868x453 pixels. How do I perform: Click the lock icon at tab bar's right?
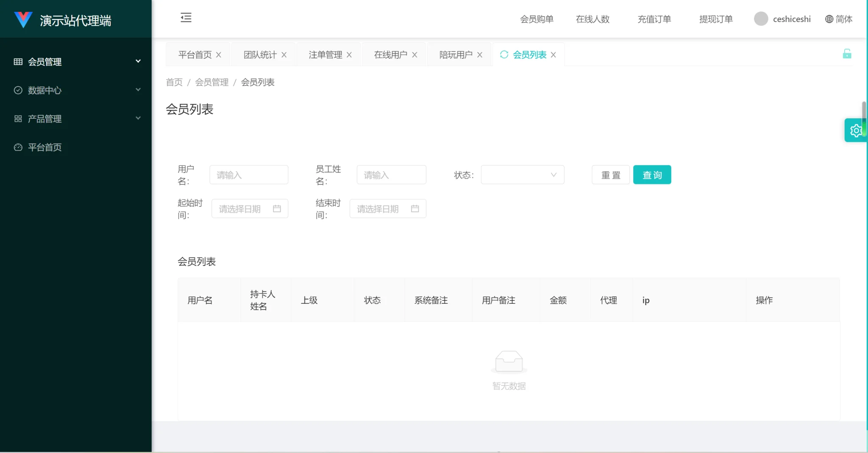[848, 53]
